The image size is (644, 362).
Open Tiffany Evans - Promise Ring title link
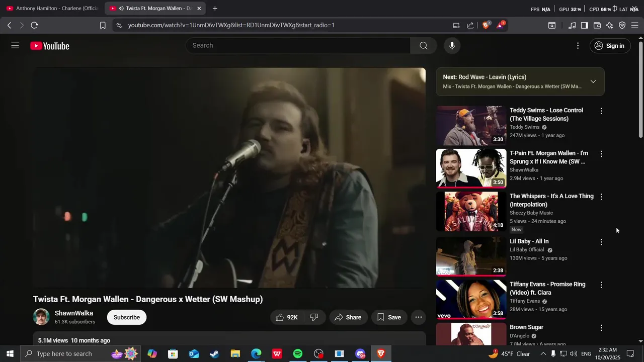click(547, 288)
